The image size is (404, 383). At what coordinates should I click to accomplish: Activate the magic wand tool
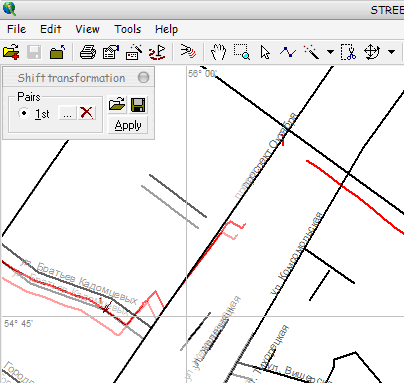point(311,52)
